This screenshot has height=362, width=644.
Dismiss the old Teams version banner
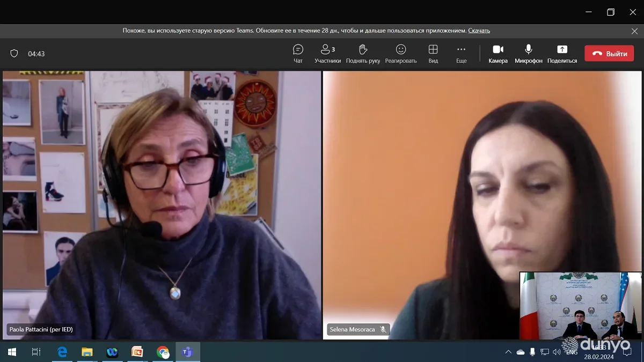click(634, 31)
